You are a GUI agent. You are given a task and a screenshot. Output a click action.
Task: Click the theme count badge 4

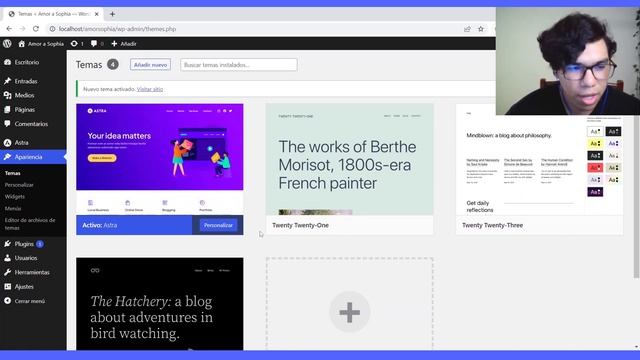click(x=113, y=64)
